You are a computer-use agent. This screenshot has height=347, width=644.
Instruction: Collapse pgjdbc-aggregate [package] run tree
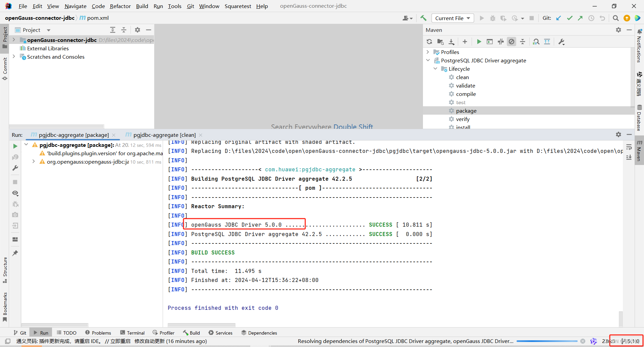click(26, 144)
